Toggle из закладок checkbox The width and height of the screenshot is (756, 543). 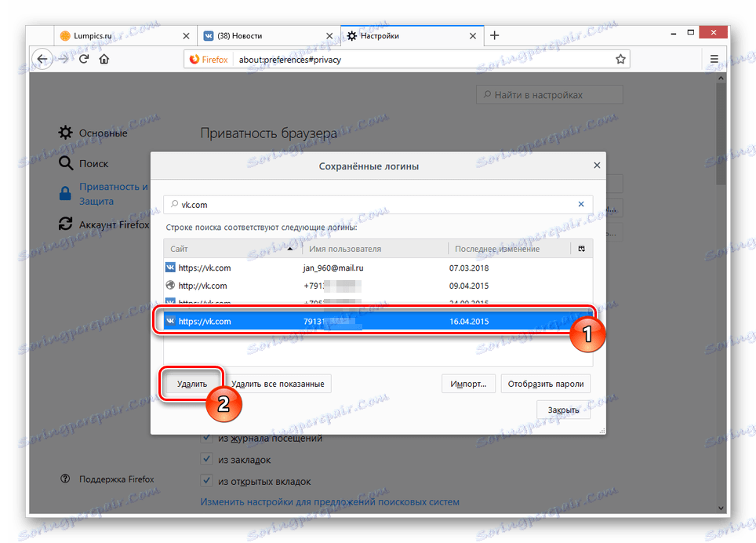(206, 460)
